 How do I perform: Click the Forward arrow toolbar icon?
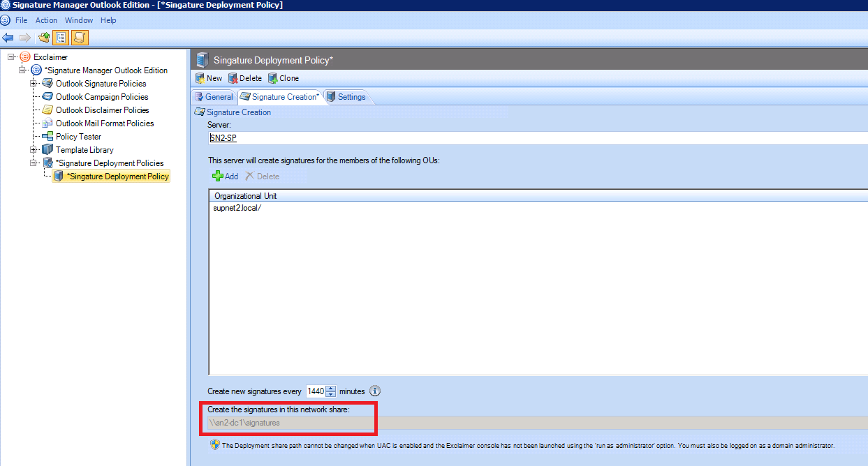point(24,37)
